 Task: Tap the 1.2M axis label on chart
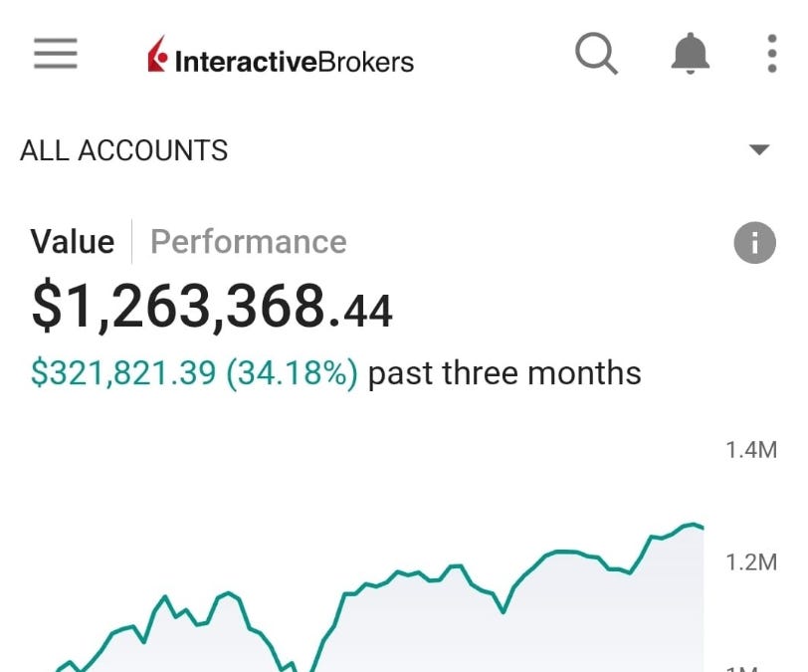click(749, 560)
